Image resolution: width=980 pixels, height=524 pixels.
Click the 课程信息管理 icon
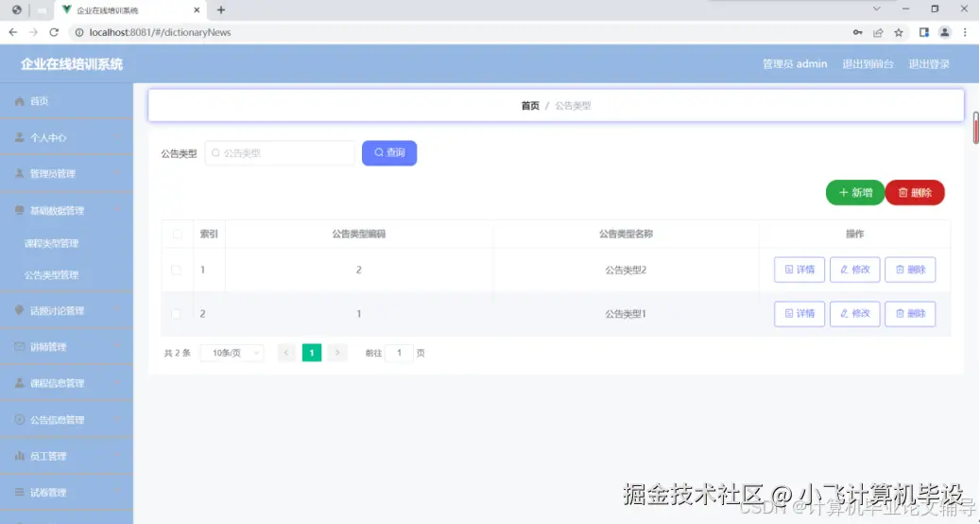[x=20, y=383]
